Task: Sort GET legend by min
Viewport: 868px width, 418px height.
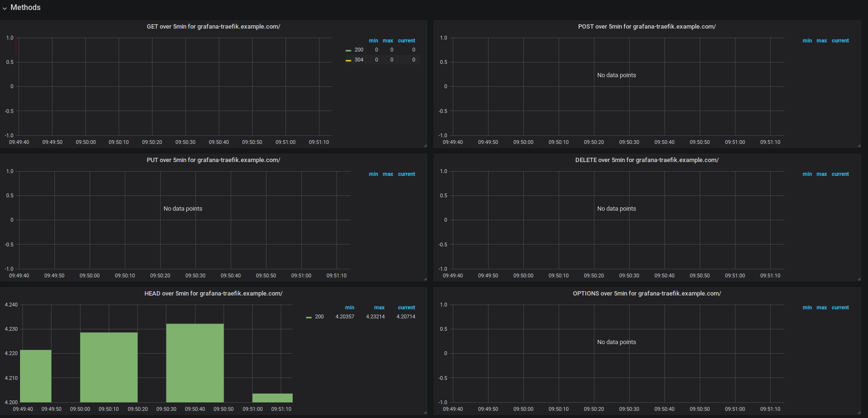Action: 373,41
